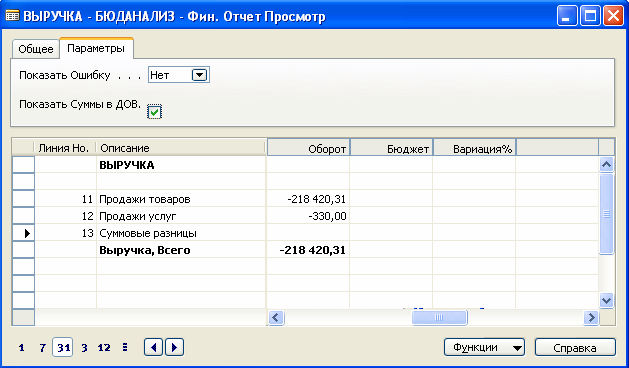This screenshot has height=368, width=629.
Task: Click the bold -218 420,31 total cell
Action: [308, 250]
